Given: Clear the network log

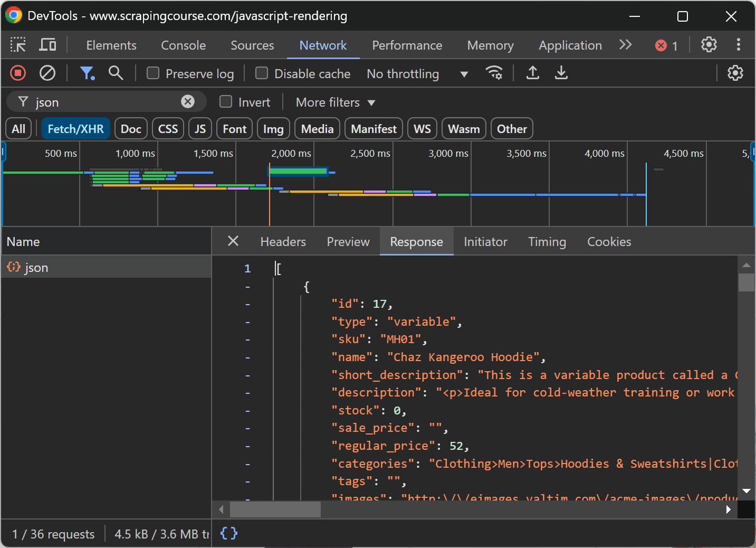Looking at the screenshot, I should coord(47,73).
